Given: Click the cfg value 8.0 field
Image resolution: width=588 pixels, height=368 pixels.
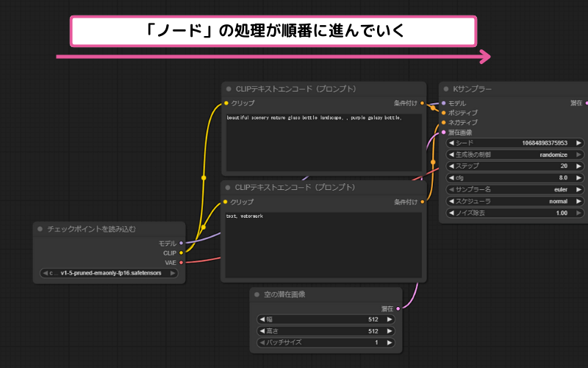Looking at the screenshot, I should point(515,177).
